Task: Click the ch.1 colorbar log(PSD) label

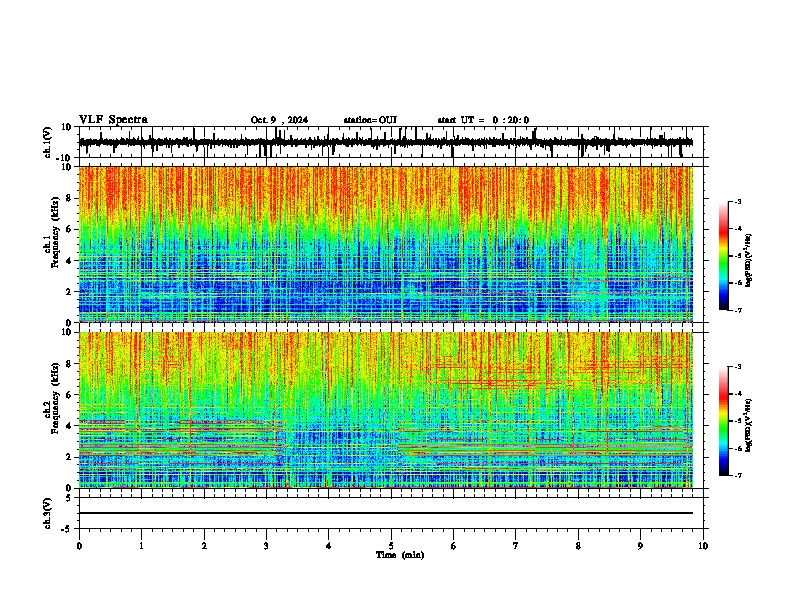Action: (748, 260)
